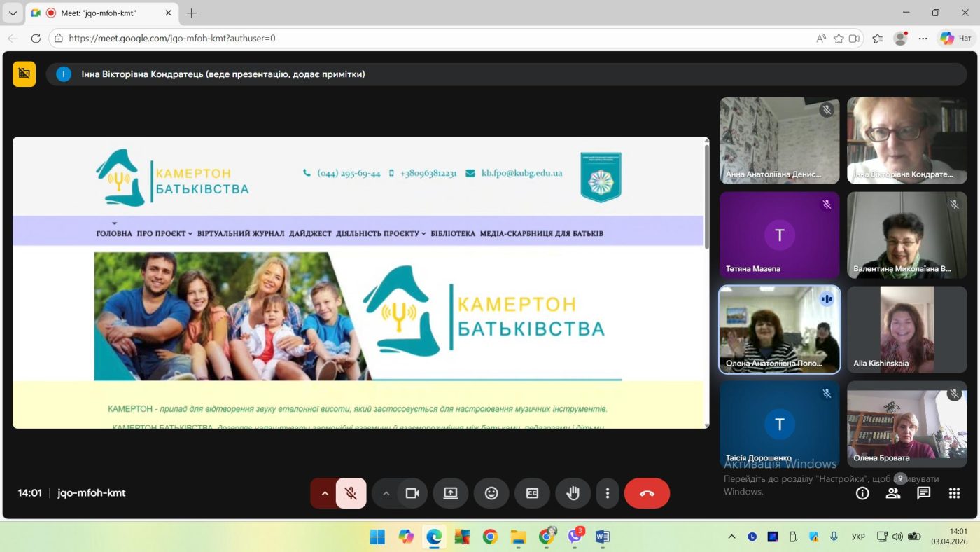Show the participants list panel
This screenshot has width=980, height=552.
click(x=893, y=493)
